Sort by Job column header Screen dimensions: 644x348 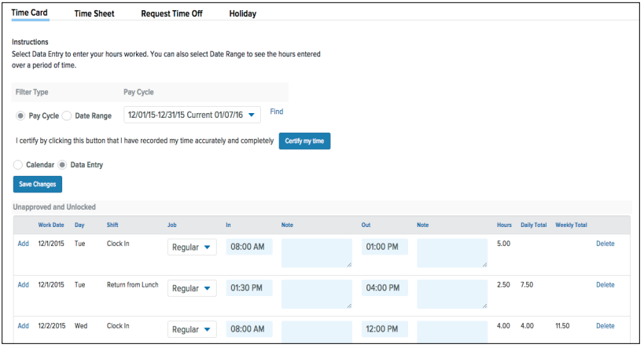(171, 225)
